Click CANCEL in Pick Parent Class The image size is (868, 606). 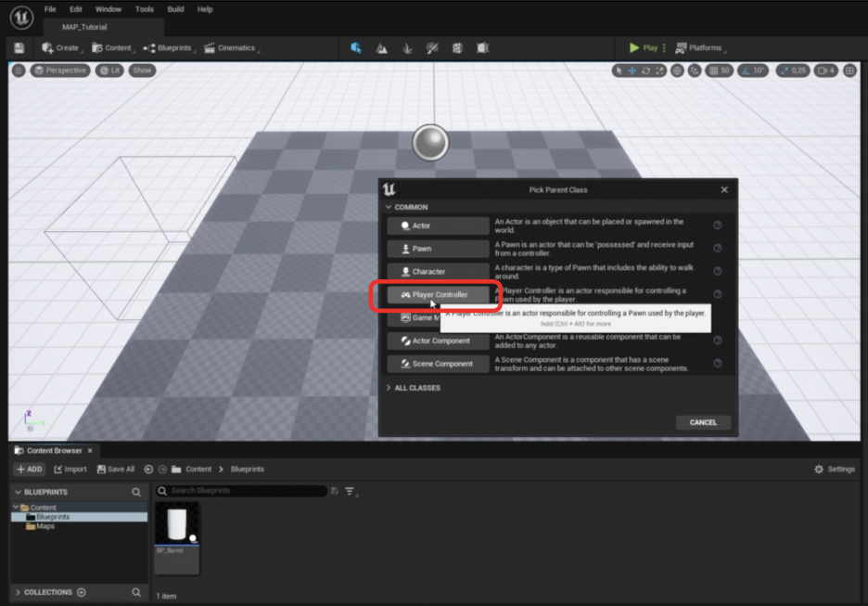pyautogui.click(x=703, y=422)
